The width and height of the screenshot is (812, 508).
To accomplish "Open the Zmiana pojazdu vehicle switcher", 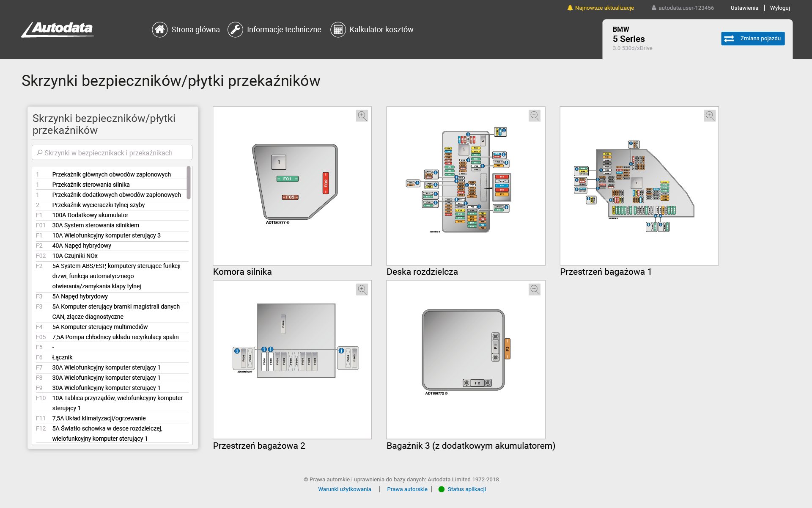I will pos(753,39).
